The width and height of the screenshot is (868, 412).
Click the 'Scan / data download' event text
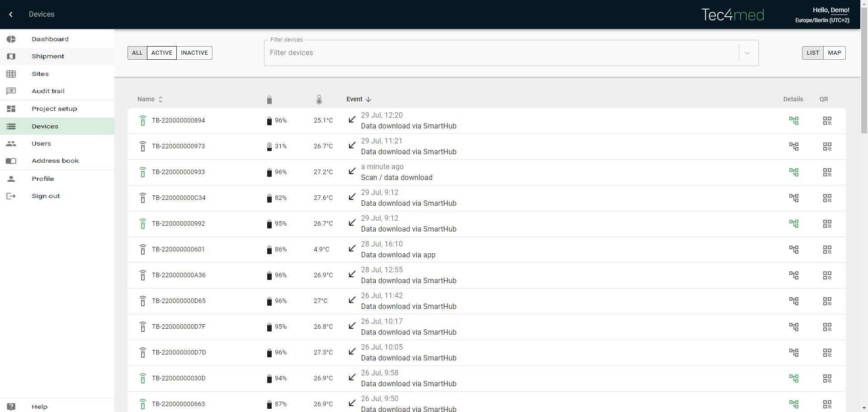tap(396, 178)
